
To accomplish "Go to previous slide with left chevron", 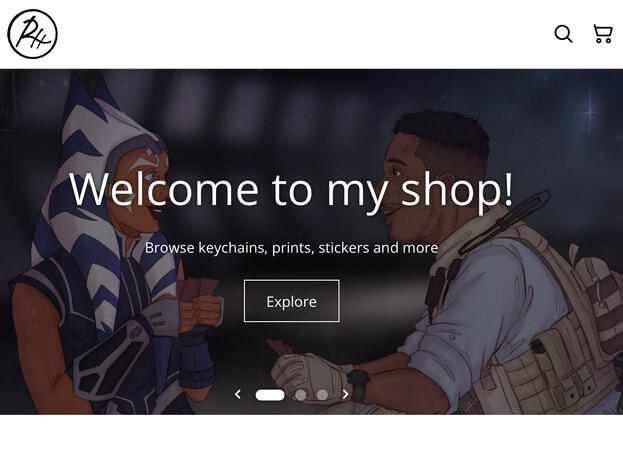I will click(238, 394).
